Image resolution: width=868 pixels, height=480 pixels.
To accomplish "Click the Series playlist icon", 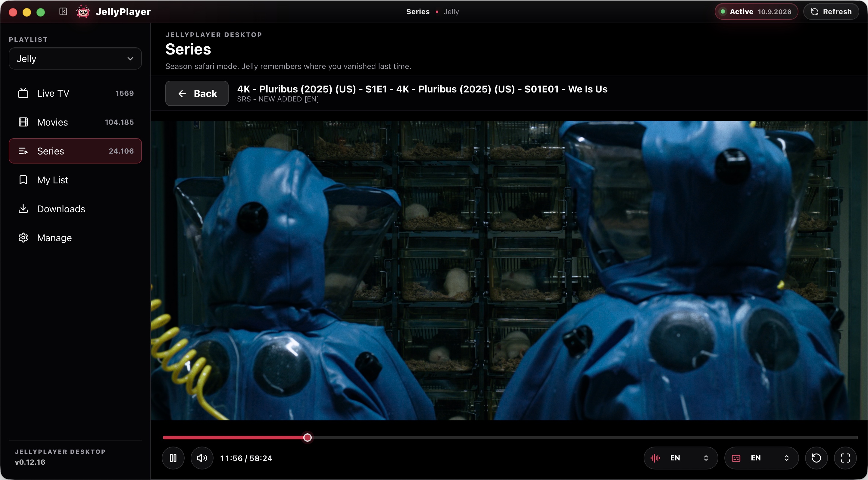I will [23, 151].
